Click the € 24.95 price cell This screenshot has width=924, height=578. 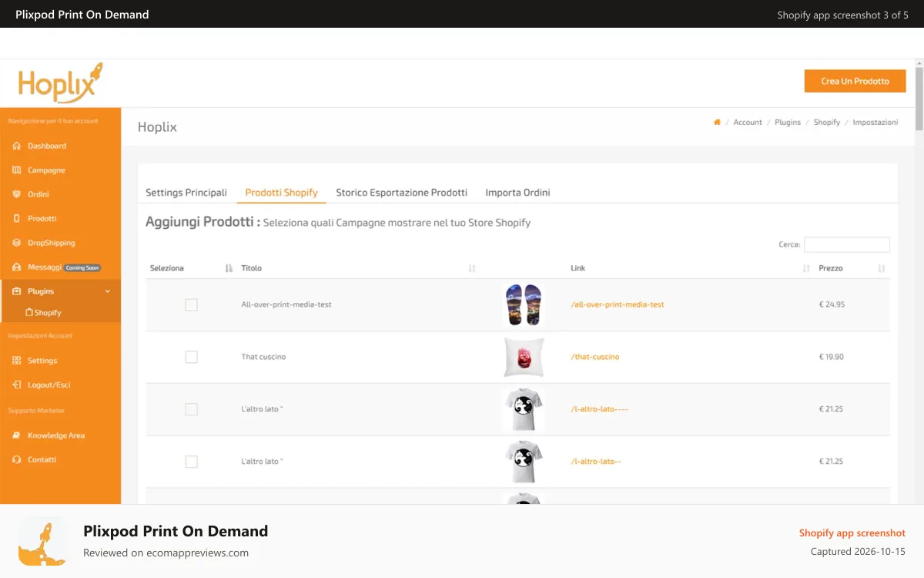(832, 304)
